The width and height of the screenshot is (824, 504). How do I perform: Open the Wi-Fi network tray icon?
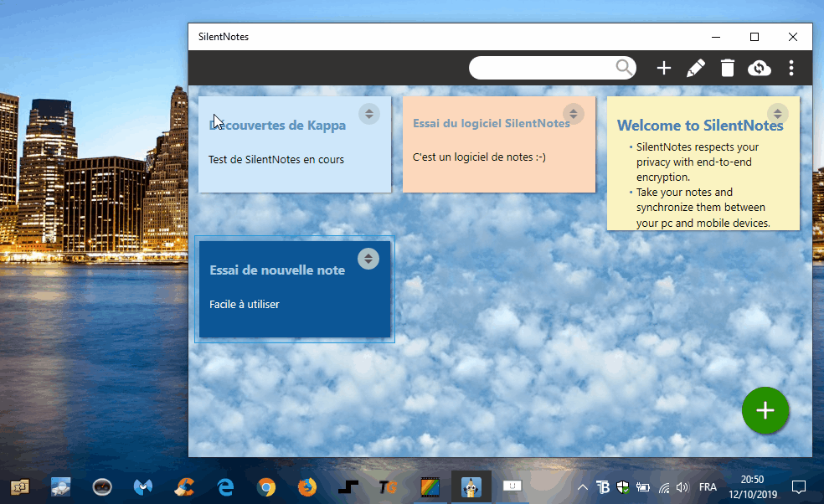664,488
